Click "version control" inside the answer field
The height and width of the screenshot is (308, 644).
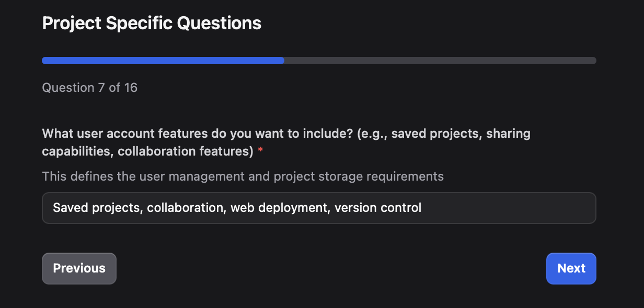click(377, 208)
